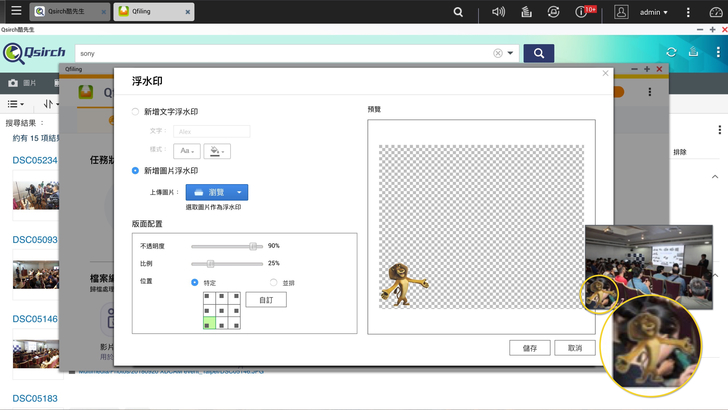Choose the tiled position radio button
The image size is (728, 410).
[275, 282]
